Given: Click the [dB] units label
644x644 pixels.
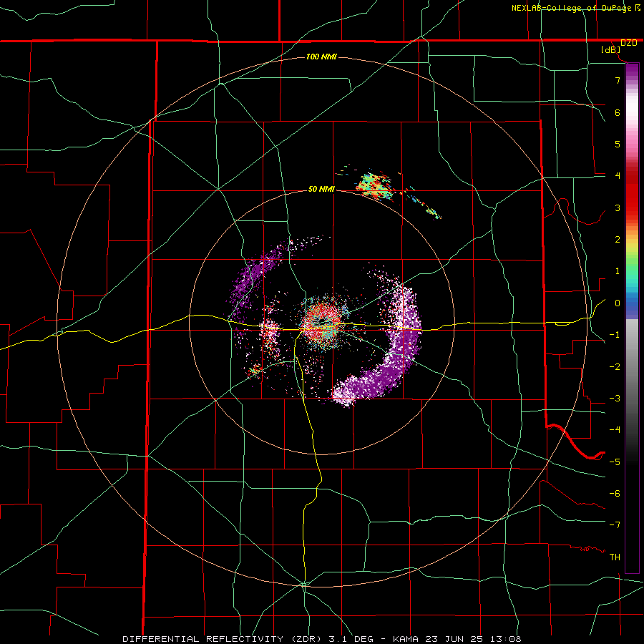Looking at the screenshot, I should [611, 50].
